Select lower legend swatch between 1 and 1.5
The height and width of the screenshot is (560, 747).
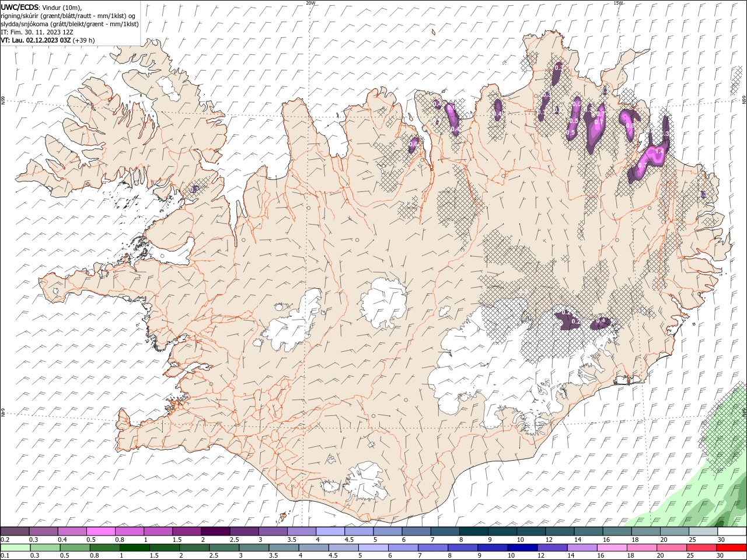pos(135,547)
